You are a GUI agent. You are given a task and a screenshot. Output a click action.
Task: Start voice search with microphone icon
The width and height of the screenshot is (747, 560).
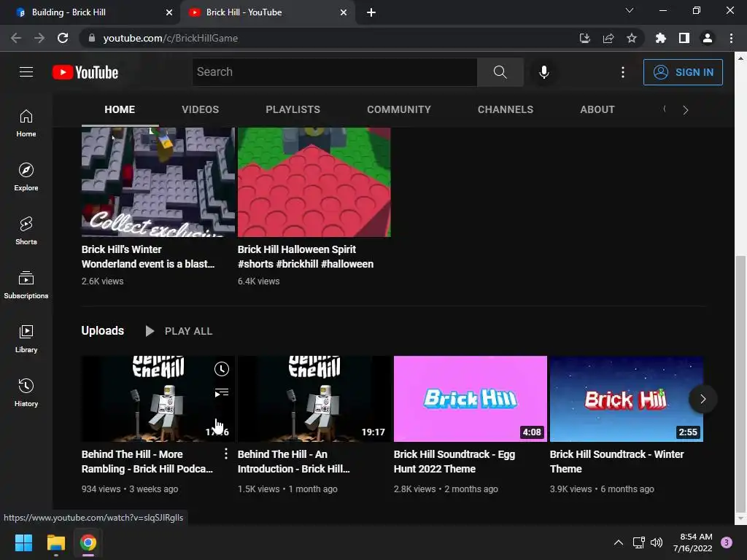pyautogui.click(x=543, y=72)
